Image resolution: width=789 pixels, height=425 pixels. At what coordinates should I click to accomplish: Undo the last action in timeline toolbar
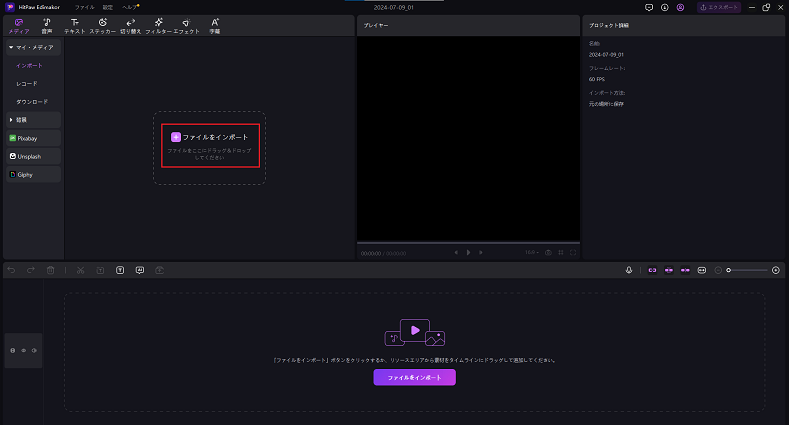click(x=11, y=271)
